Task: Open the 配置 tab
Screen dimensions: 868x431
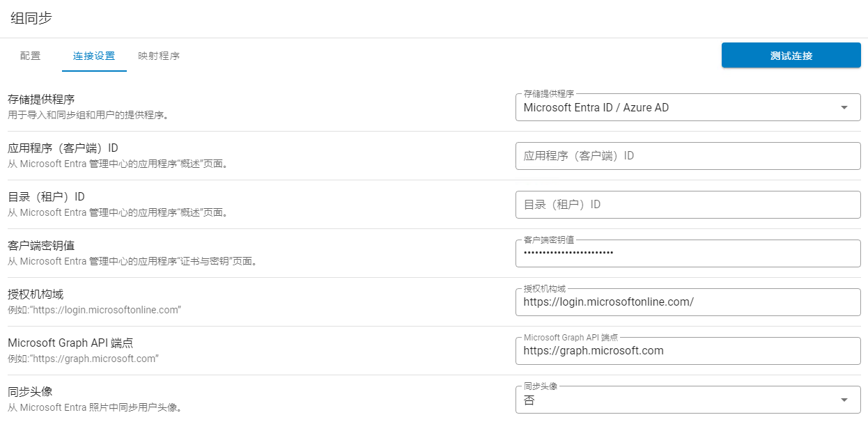Action: click(x=30, y=56)
